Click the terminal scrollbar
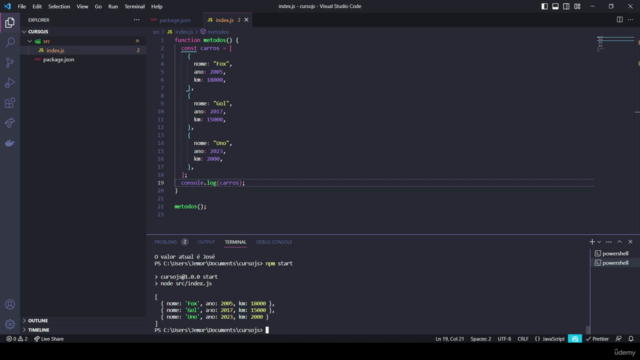 pyautogui.click(x=588, y=329)
